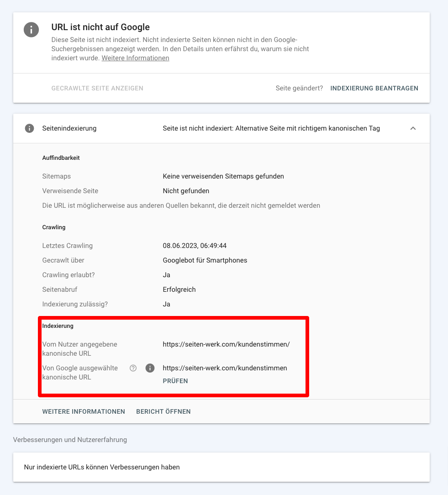Click the last crawl date '08.06.2023, 06:49:44'
448x495 pixels.
coord(195,246)
